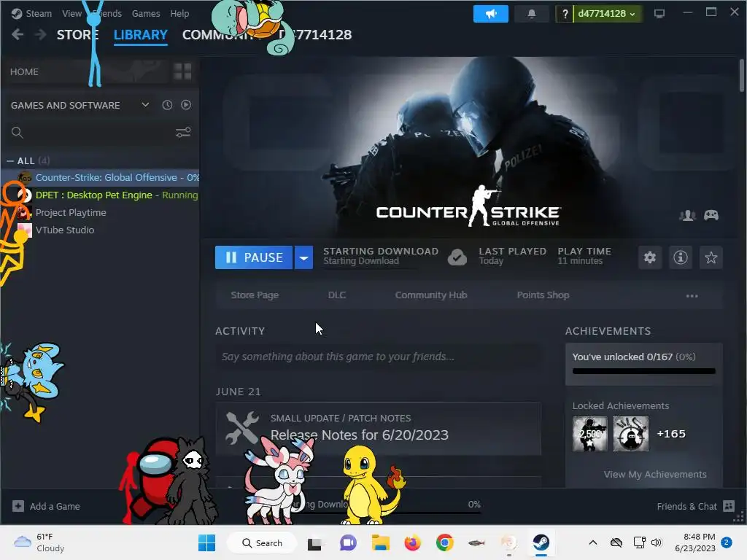This screenshot has width=747, height=560.
Task: Open the more options ellipsis
Action: [692, 296]
